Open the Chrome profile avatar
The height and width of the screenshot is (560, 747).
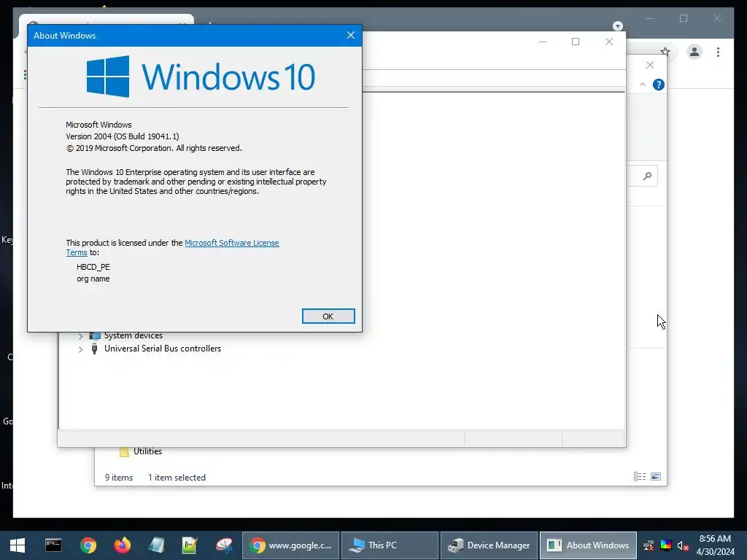694,52
